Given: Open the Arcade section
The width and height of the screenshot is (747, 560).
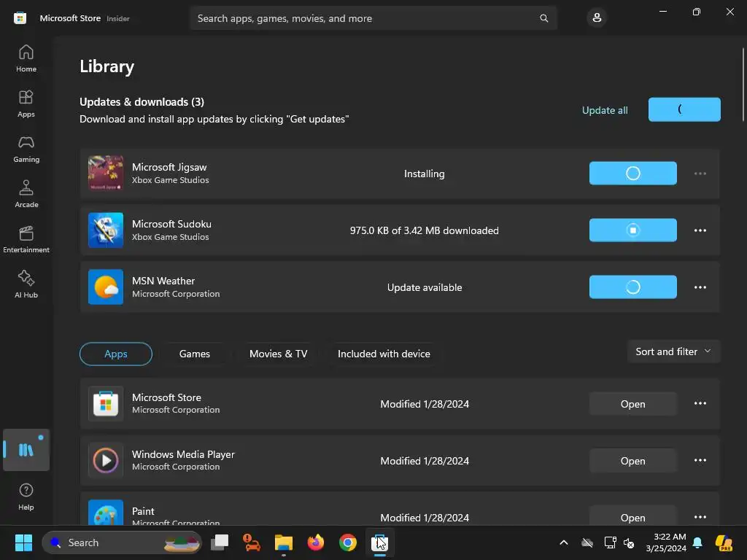Looking at the screenshot, I should click(26, 194).
